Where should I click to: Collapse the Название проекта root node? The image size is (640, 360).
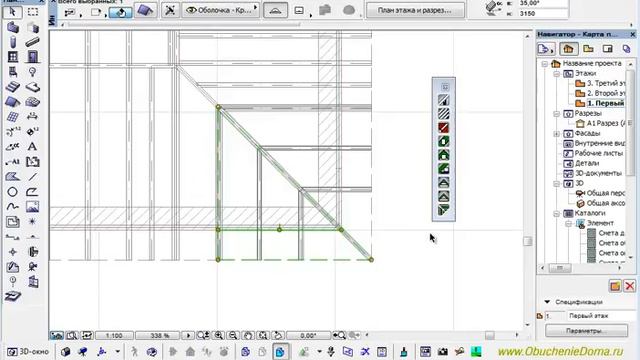coord(544,64)
